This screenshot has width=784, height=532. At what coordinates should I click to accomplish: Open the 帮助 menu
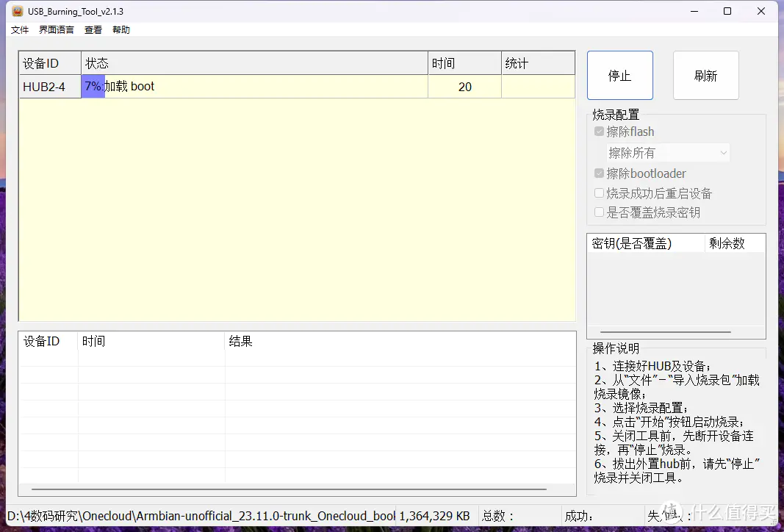121,30
